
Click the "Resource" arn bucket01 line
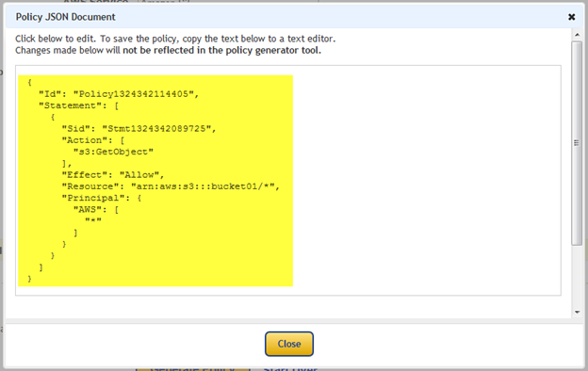point(171,186)
